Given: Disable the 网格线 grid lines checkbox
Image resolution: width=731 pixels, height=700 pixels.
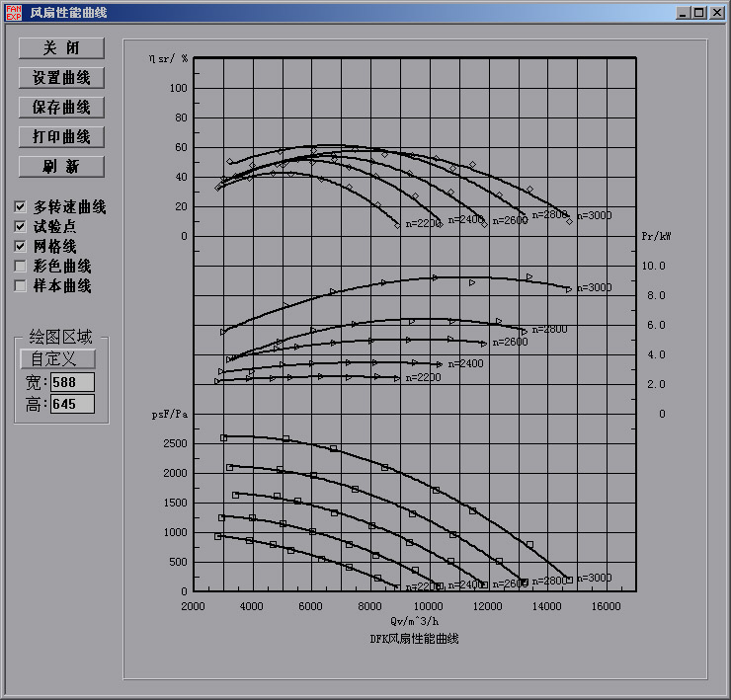Looking at the screenshot, I should click(x=21, y=247).
